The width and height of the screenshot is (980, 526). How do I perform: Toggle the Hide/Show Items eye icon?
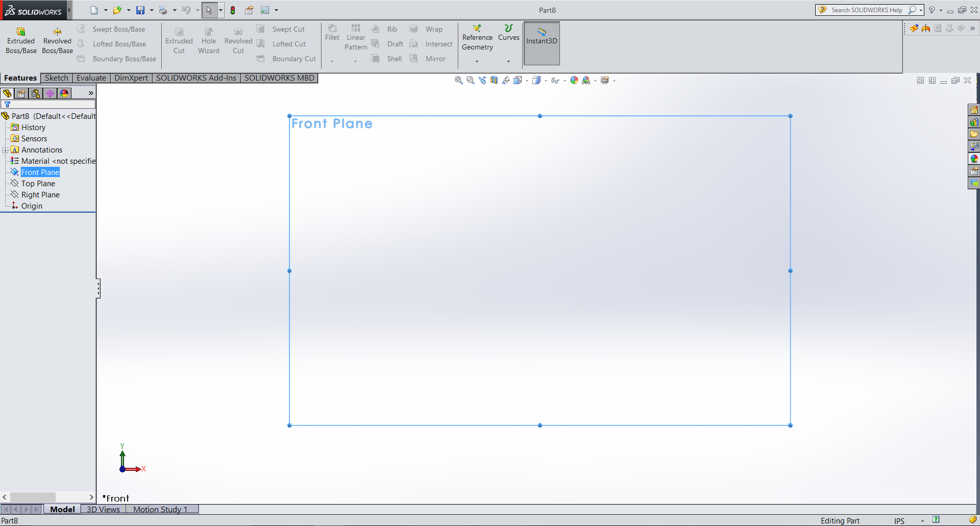coord(555,80)
